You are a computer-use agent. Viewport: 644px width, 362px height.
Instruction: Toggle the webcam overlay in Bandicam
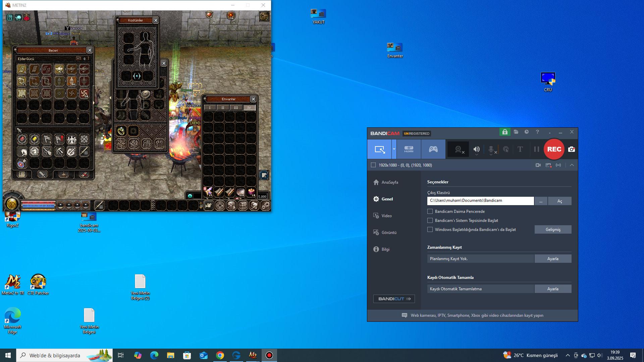(458, 149)
